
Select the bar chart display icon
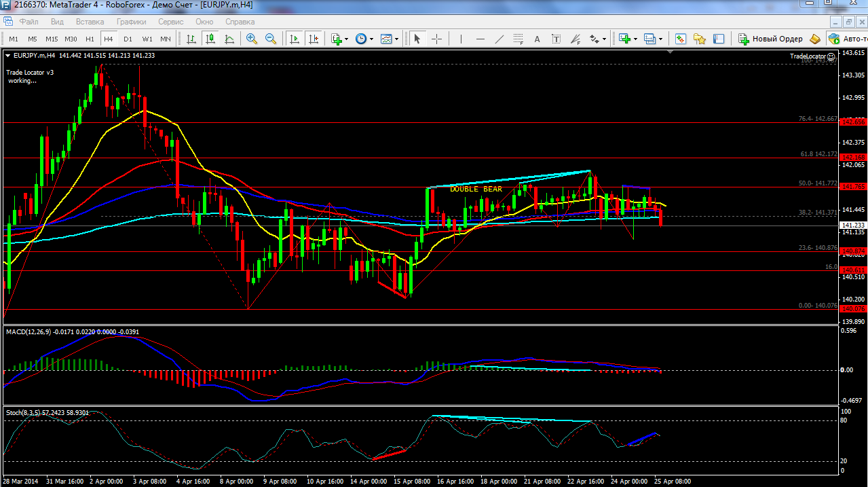point(192,39)
